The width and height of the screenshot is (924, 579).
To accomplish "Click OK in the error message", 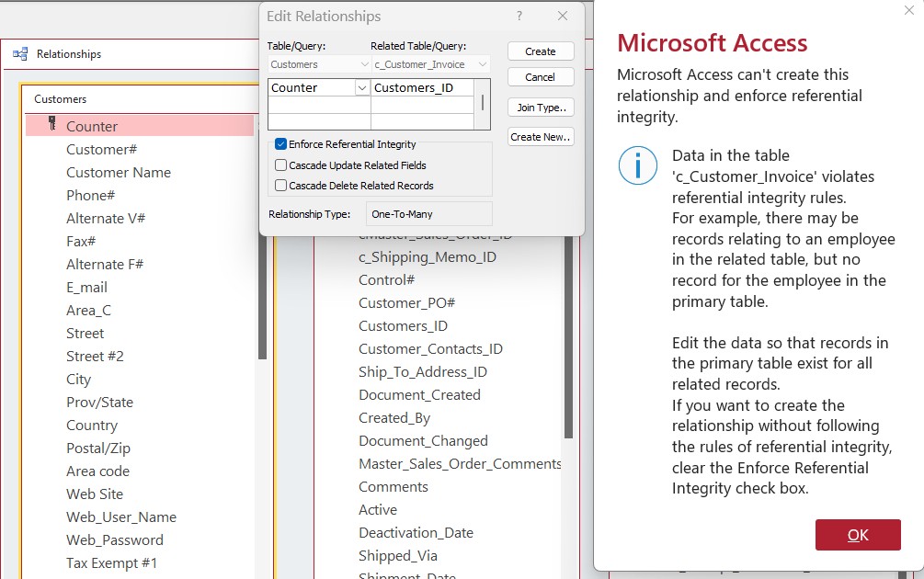I will tap(858, 535).
